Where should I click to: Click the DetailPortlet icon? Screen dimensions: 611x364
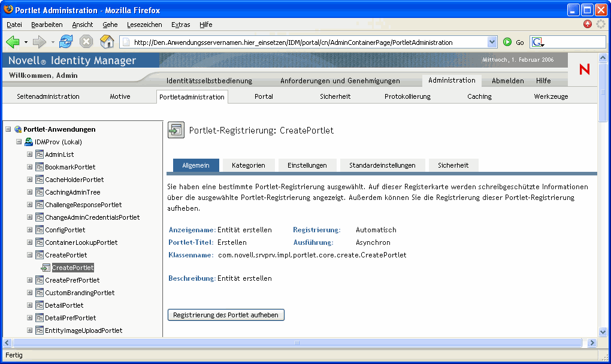[x=40, y=305]
